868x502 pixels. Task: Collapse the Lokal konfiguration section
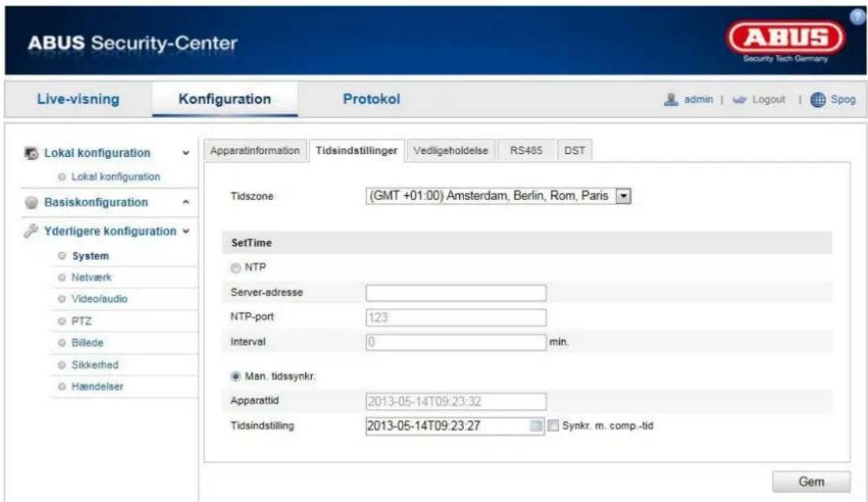(185, 153)
